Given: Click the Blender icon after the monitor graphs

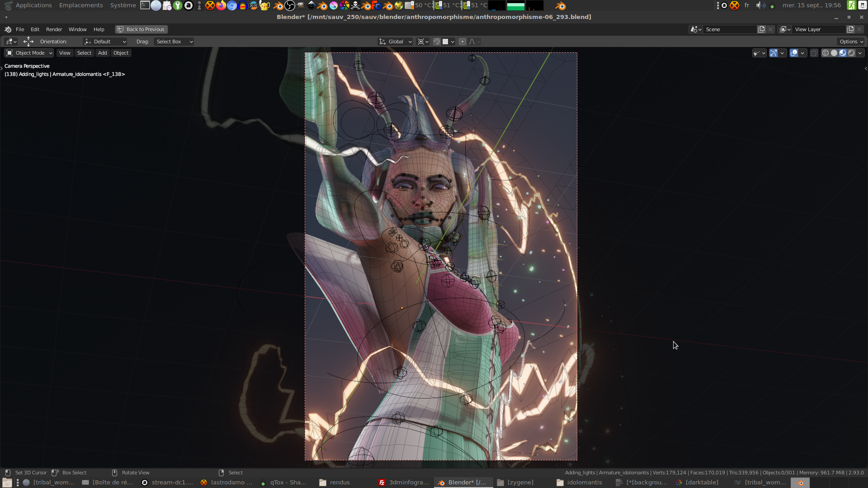Looking at the screenshot, I should pos(561,5).
